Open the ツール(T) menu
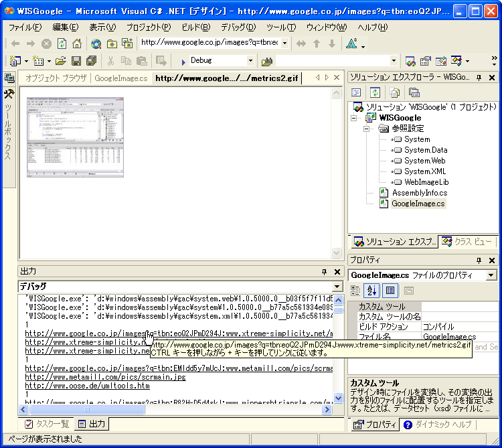502x448 pixels. pyautogui.click(x=281, y=27)
